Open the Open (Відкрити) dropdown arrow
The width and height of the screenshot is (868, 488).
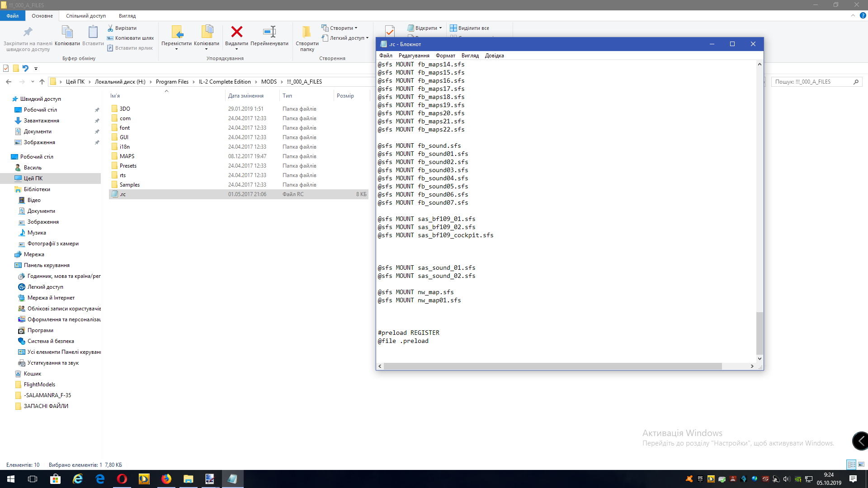pyautogui.click(x=440, y=28)
